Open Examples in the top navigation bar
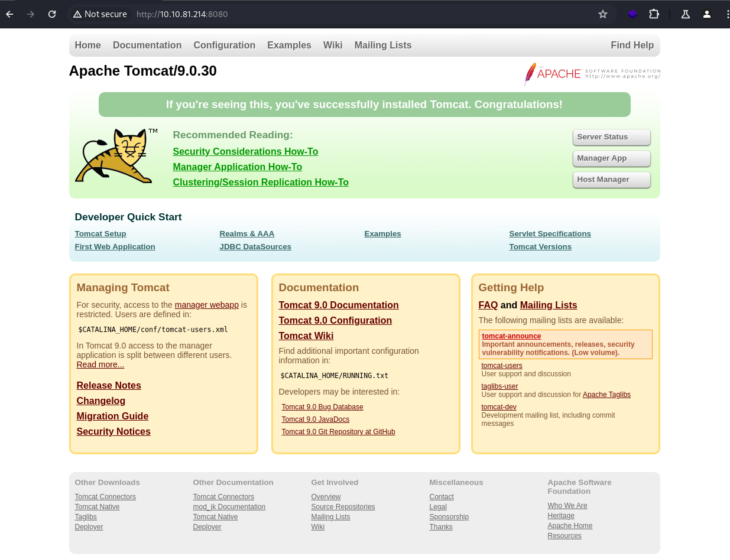This screenshot has width=730, height=560. (289, 45)
